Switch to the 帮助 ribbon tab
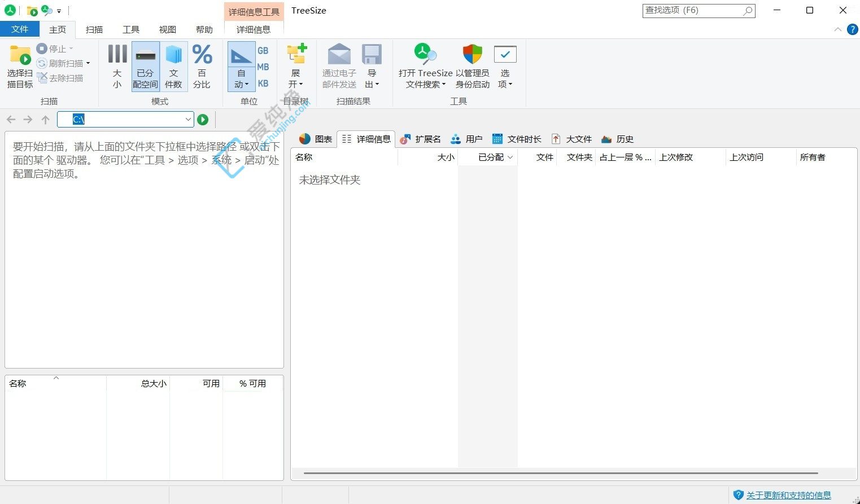The height and width of the screenshot is (504, 860). (x=204, y=29)
